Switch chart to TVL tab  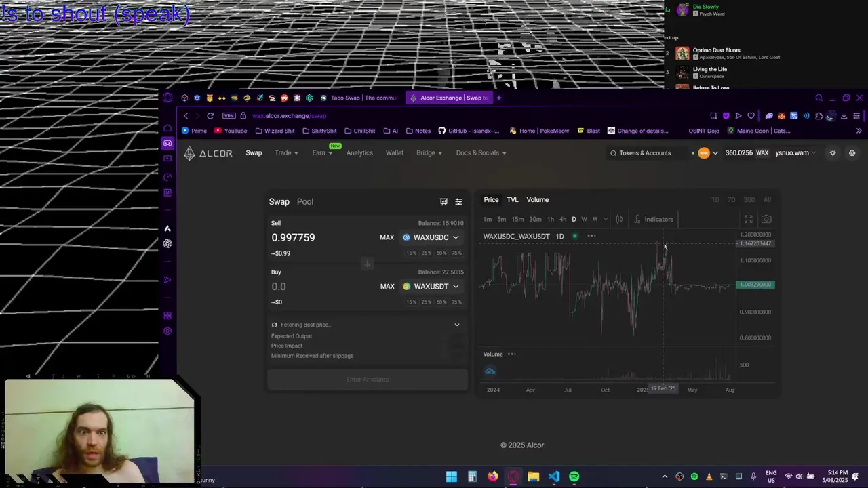pyautogui.click(x=513, y=199)
